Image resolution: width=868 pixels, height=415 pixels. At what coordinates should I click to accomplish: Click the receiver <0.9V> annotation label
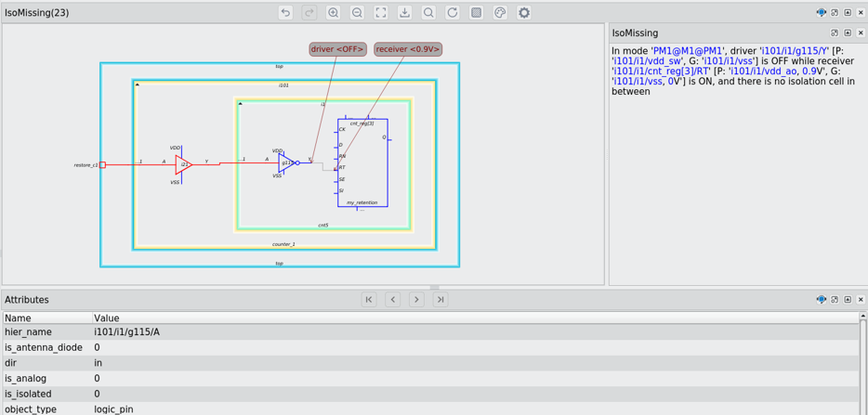(409, 50)
